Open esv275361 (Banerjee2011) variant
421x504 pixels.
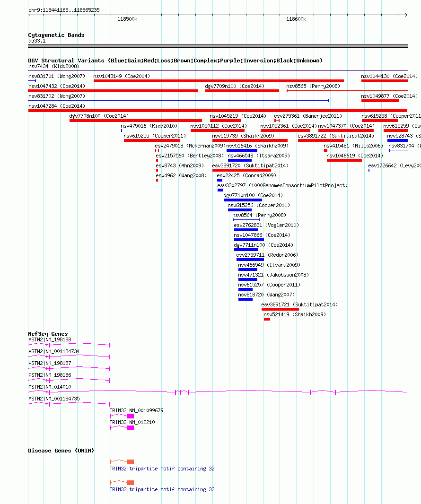308,116
